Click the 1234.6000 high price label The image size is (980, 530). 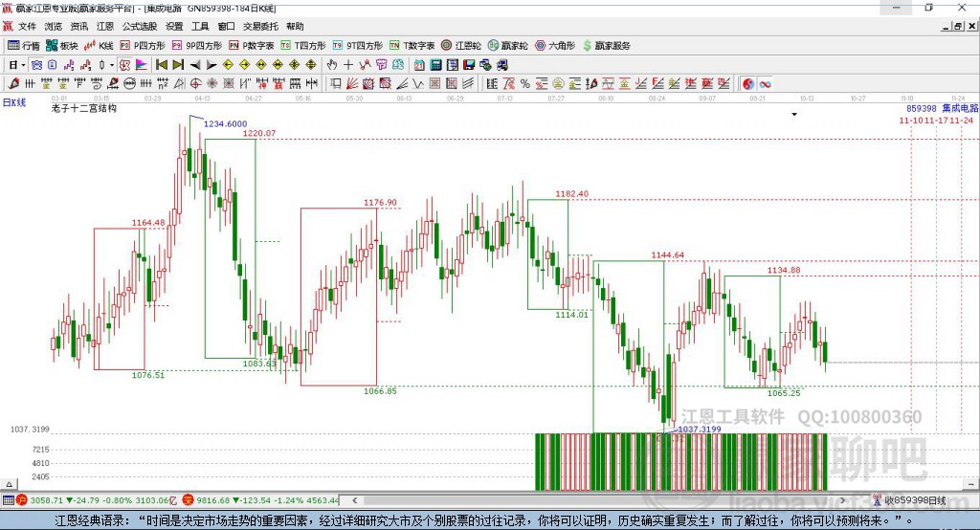(225, 123)
